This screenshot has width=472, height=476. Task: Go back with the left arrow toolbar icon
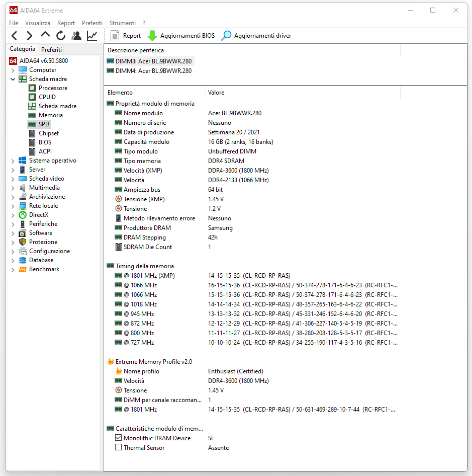(14, 36)
